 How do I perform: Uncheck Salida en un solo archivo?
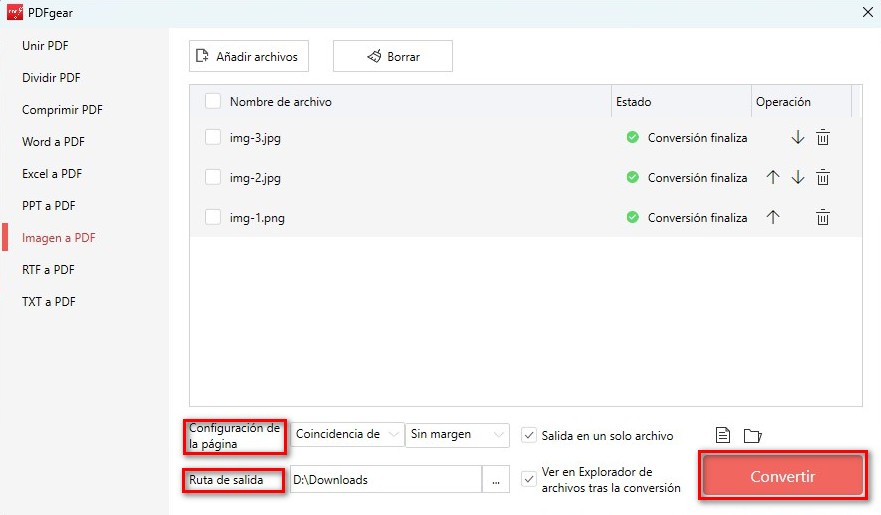point(529,435)
